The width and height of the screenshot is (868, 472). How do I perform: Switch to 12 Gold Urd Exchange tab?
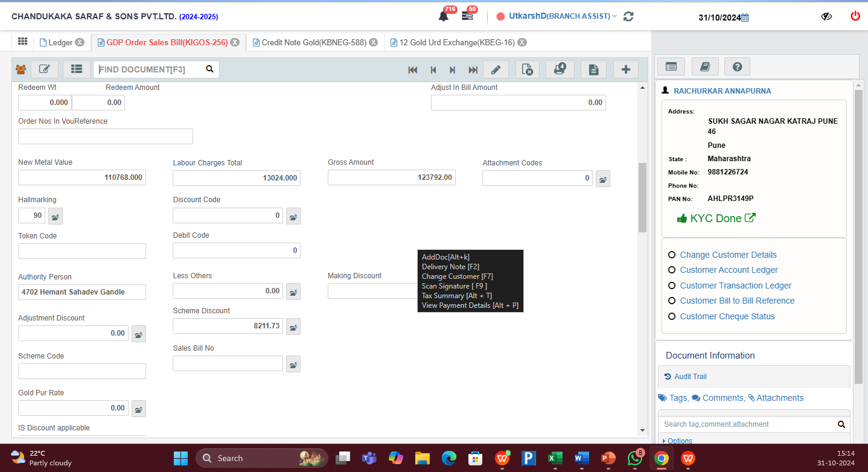(x=457, y=42)
